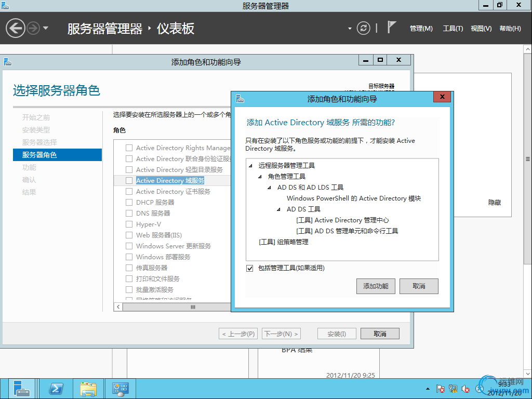532x399 pixels.
Task: Check Windows 部署服务 role
Action: (129, 257)
